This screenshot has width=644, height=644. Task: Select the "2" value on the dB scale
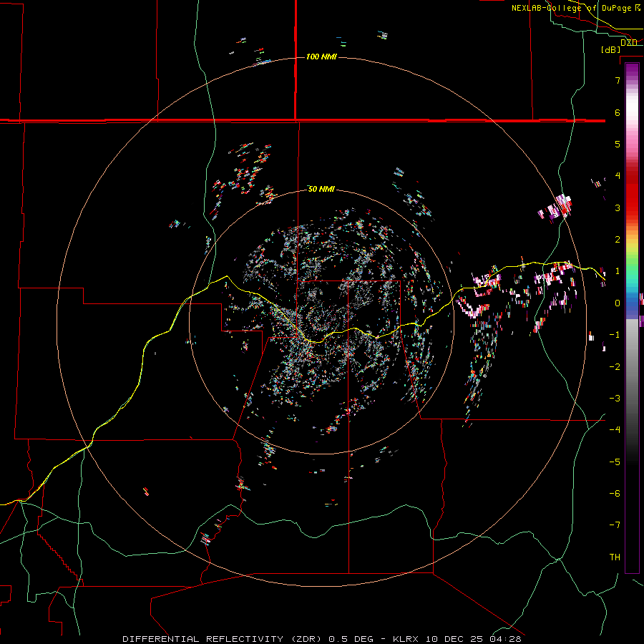(618, 240)
